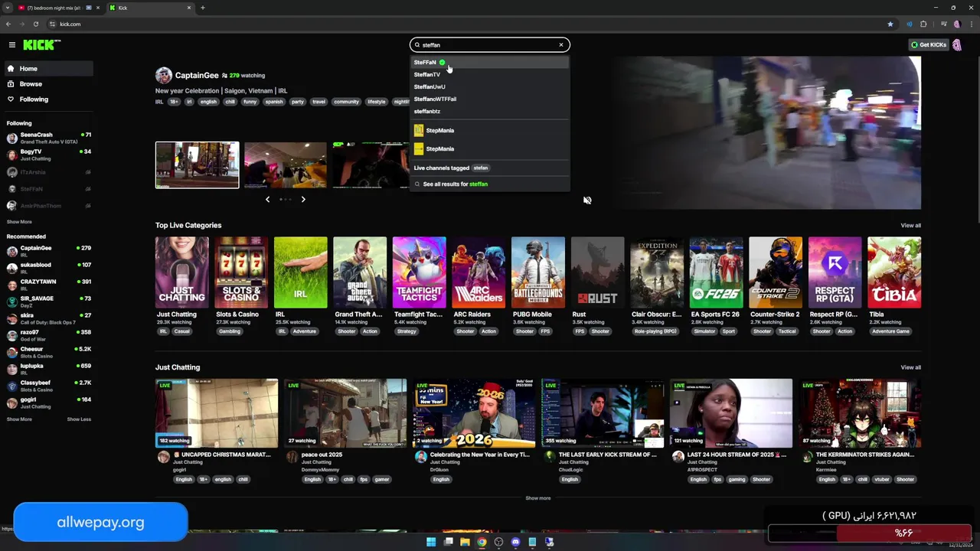
Task: Select the first featured carousel thumbnail
Action: click(198, 165)
